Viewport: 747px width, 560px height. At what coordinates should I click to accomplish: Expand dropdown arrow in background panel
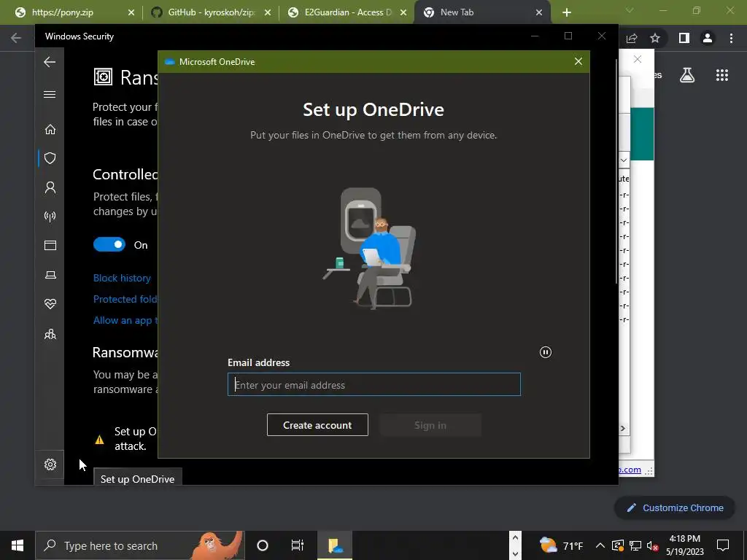tap(624, 160)
